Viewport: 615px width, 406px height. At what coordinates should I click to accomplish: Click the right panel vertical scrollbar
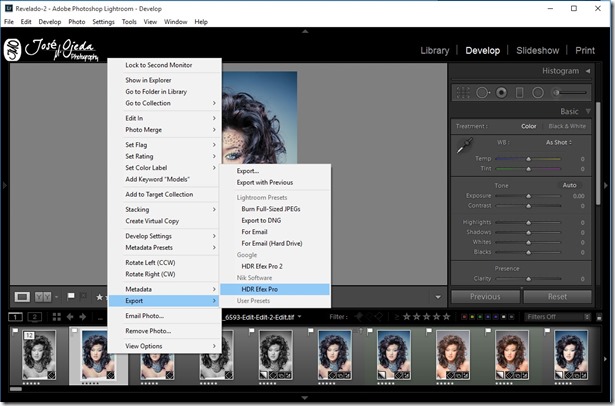(598, 153)
